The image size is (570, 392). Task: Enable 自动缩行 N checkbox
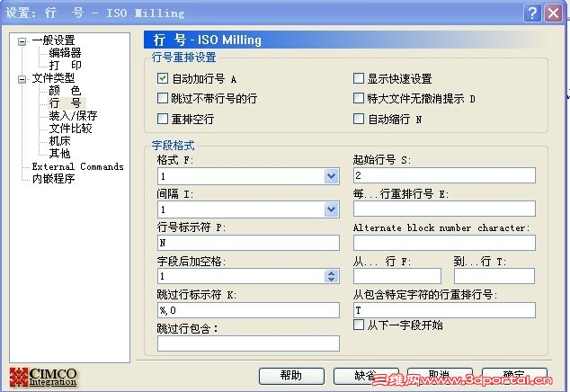tap(359, 119)
